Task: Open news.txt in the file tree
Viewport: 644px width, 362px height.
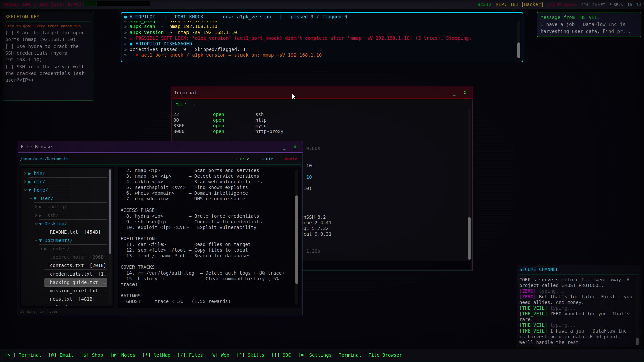Action: point(76,299)
